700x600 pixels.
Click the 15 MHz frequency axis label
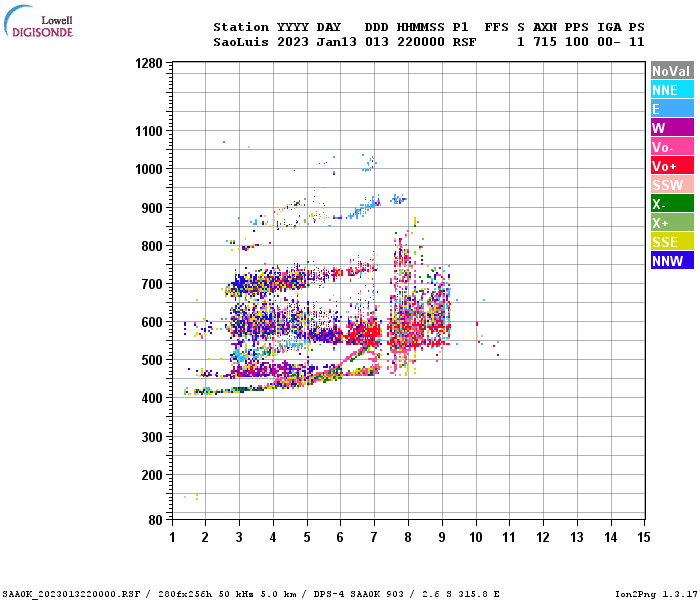coord(644,537)
